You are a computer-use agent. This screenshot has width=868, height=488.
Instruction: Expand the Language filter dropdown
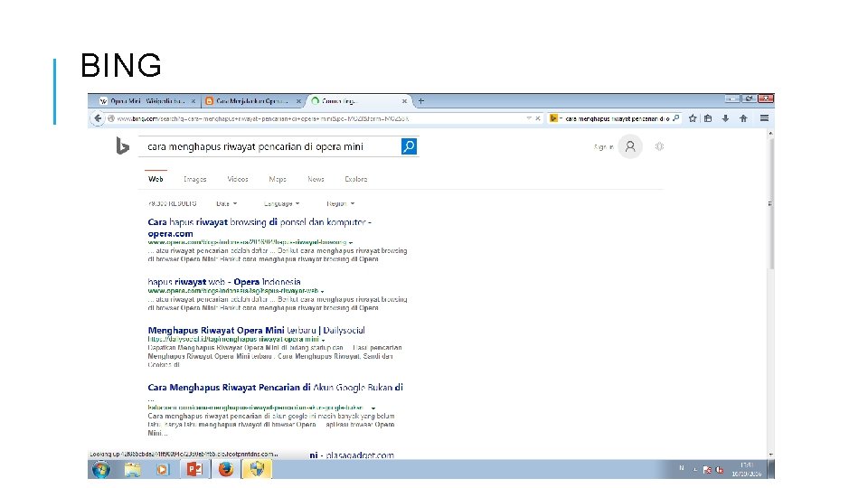click(282, 203)
